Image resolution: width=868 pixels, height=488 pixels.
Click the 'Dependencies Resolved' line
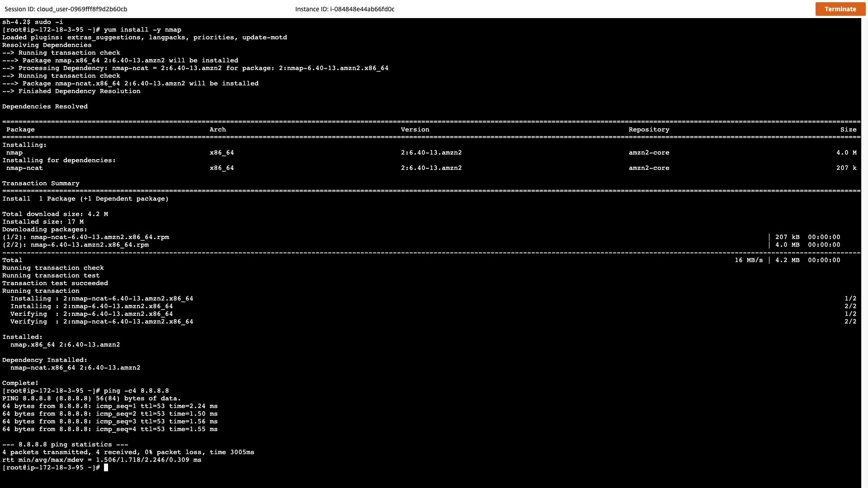coord(45,107)
